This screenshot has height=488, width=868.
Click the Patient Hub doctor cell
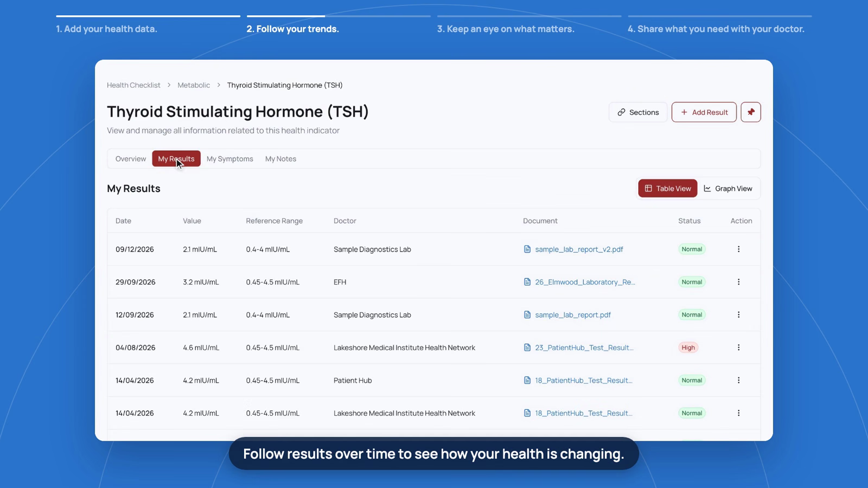353,381
